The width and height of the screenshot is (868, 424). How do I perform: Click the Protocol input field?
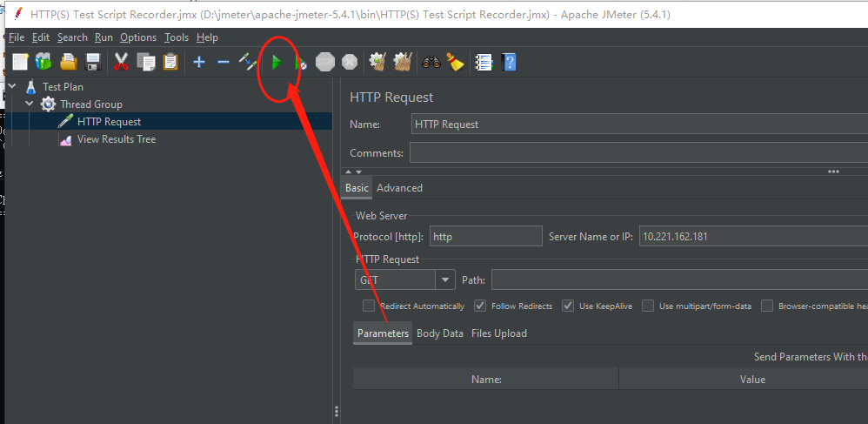point(485,236)
